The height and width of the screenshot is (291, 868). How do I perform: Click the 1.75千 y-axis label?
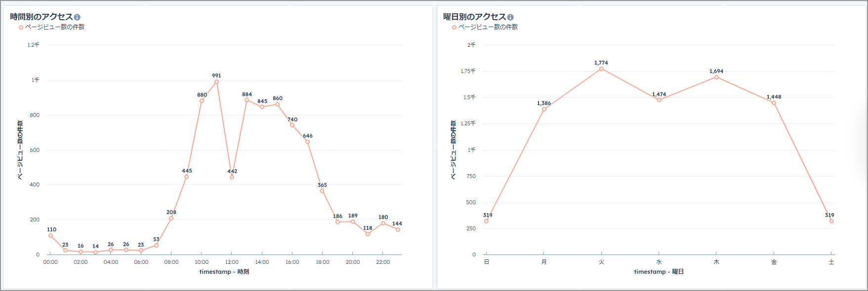pos(468,71)
